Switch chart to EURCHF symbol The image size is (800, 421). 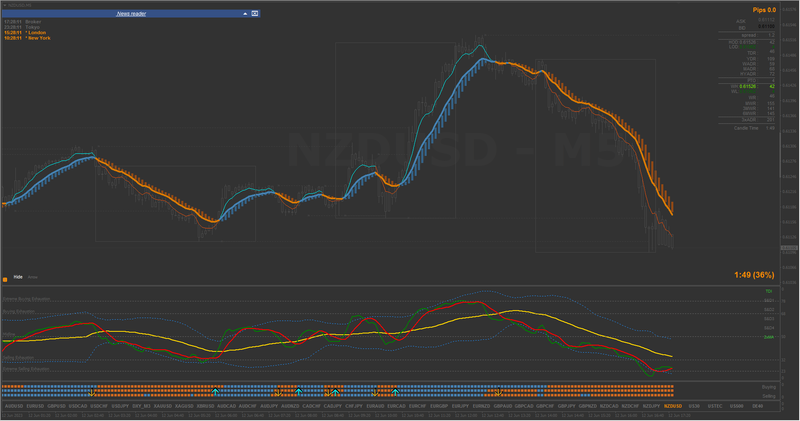point(417,406)
